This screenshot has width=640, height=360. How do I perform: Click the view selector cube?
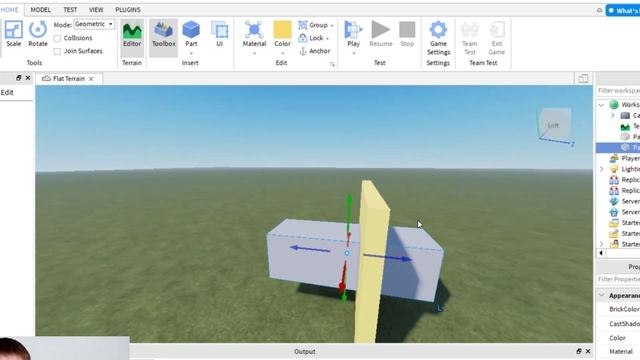tap(553, 124)
